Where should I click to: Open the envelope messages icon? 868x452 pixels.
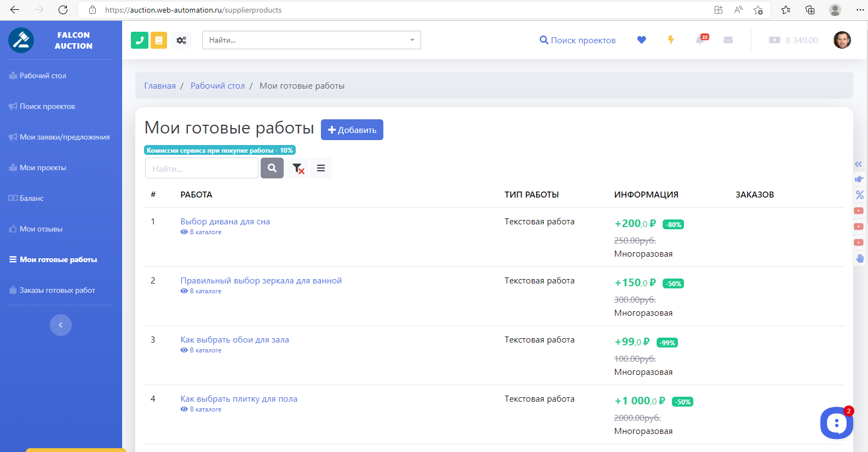point(728,40)
